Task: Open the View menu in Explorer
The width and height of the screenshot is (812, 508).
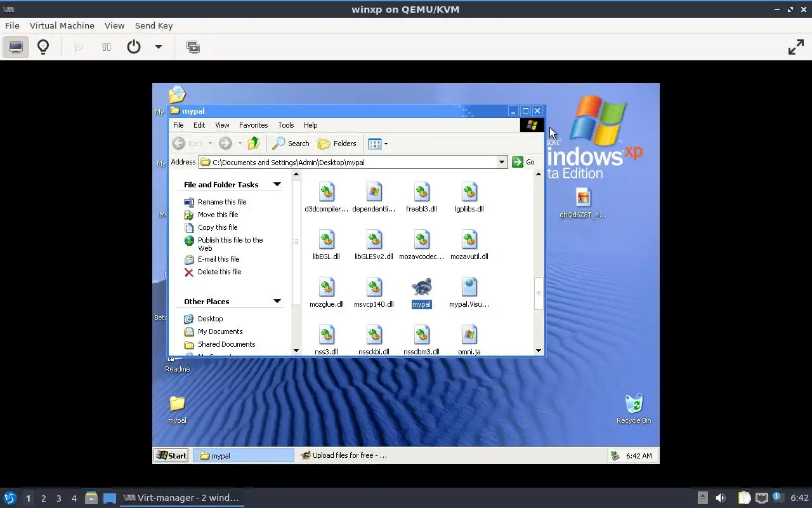Action: pos(222,125)
